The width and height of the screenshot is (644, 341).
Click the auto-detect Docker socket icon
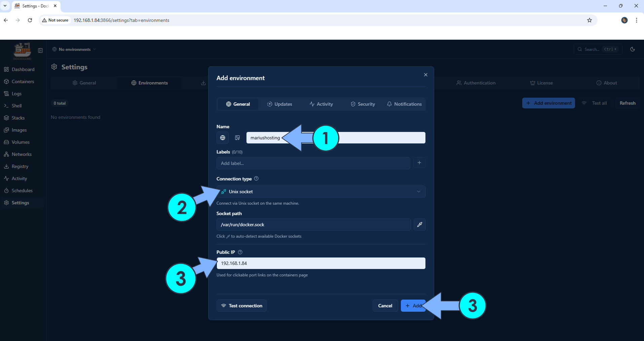click(419, 225)
